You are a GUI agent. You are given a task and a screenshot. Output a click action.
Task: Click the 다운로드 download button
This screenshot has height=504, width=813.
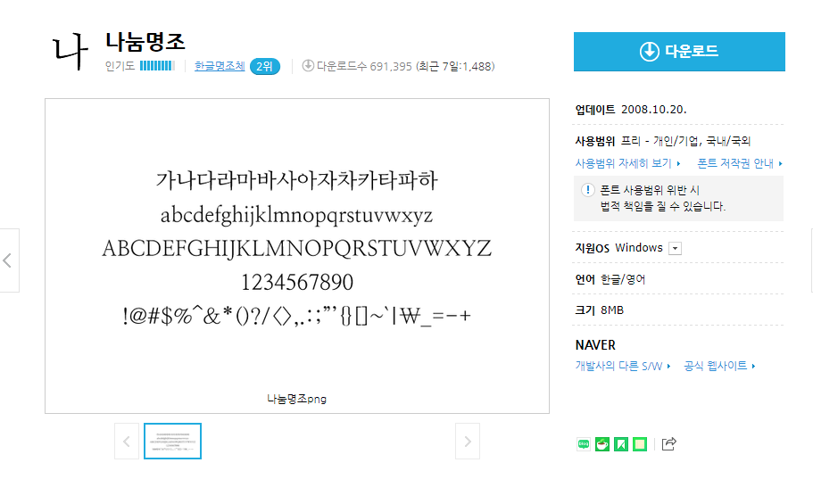click(x=679, y=52)
